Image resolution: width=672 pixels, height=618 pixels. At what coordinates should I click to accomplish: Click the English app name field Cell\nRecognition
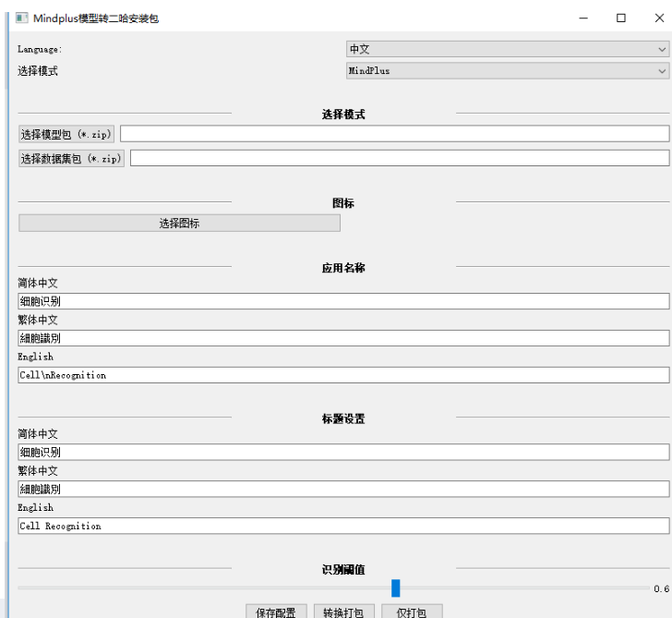tap(343, 375)
